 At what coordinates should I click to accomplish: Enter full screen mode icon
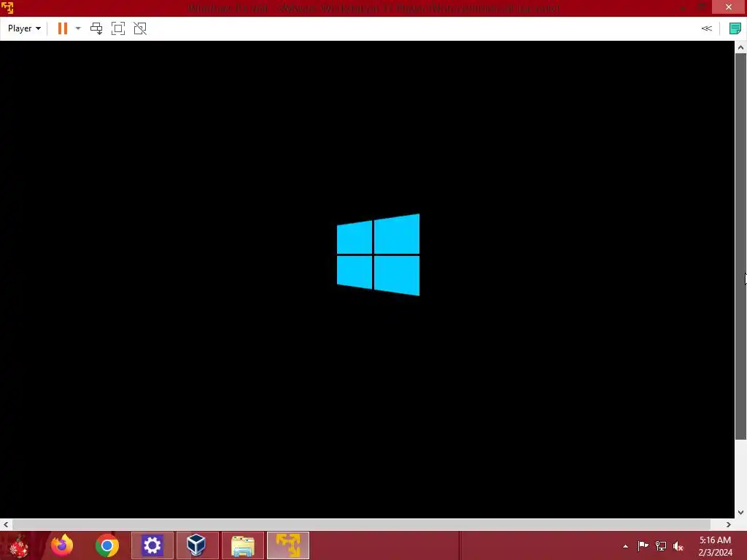coord(118,28)
